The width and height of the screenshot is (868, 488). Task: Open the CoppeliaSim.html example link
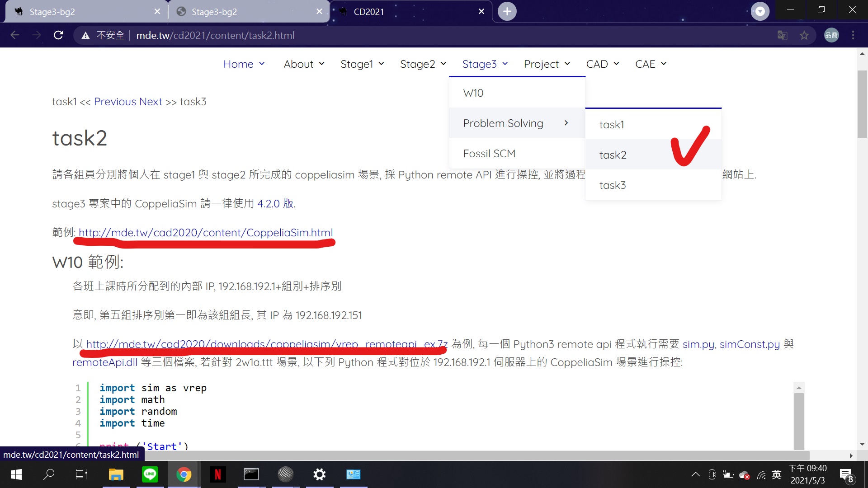coord(206,233)
